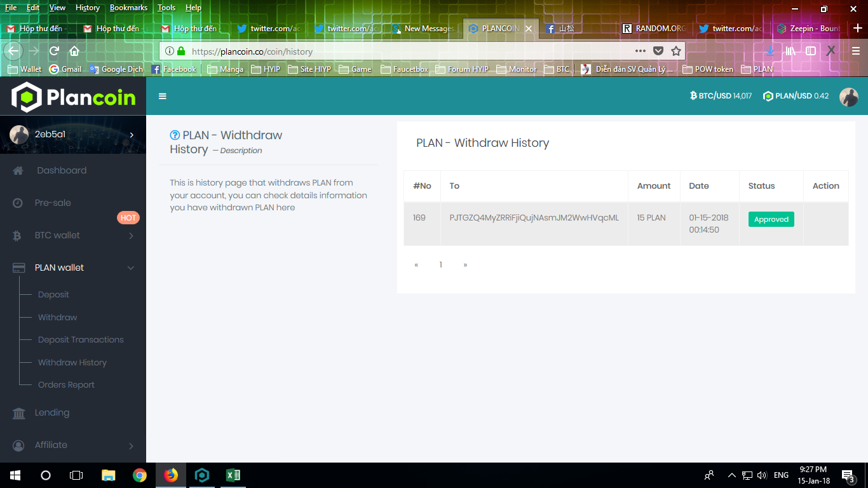Open Windows Start menu

click(x=15, y=475)
